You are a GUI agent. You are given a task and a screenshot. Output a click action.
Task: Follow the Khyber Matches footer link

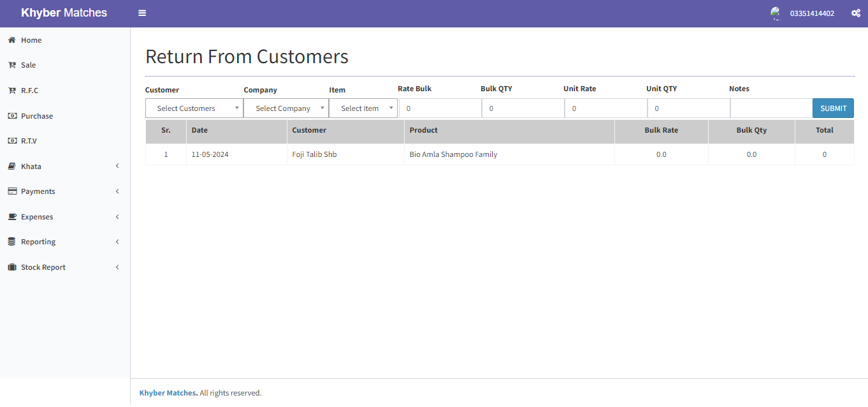point(168,393)
